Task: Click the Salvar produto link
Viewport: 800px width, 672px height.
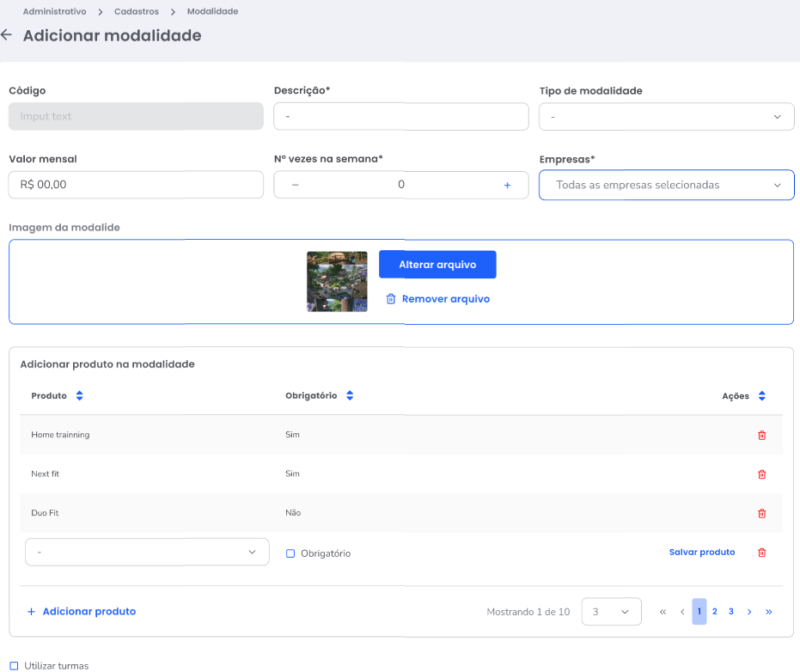Action: point(701,553)
